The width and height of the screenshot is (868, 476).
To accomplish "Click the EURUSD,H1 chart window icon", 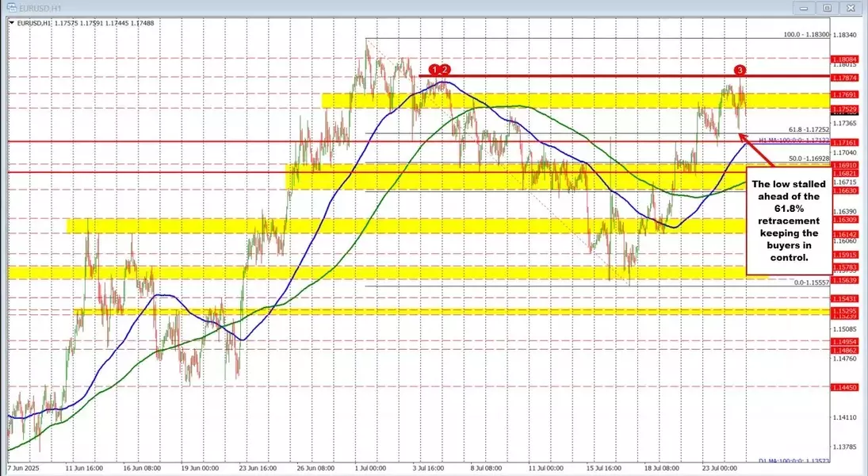I will point(9,7).
